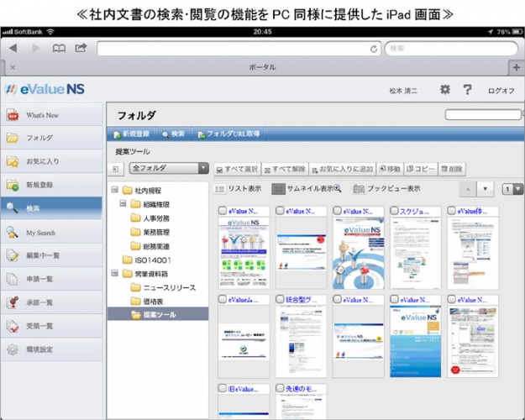
Task: Open eValue NS blue cover thumbnail
Action: 415,342
